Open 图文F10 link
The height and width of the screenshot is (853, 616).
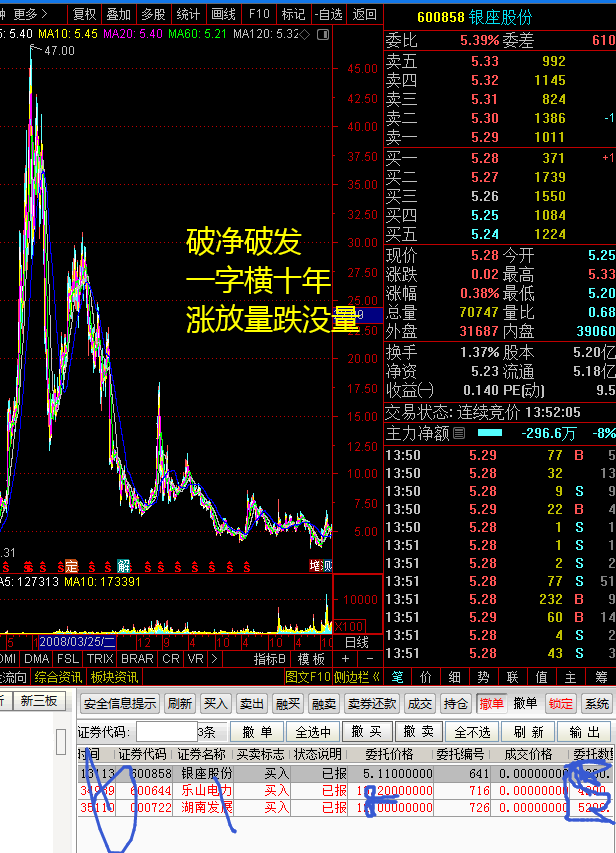pyautogui.click(x=308, y=677)
